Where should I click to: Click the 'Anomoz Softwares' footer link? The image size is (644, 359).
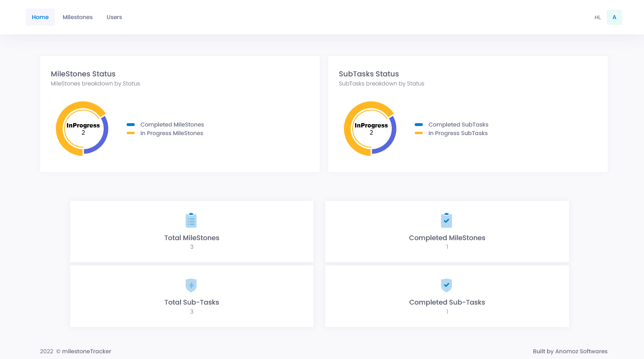582,351
